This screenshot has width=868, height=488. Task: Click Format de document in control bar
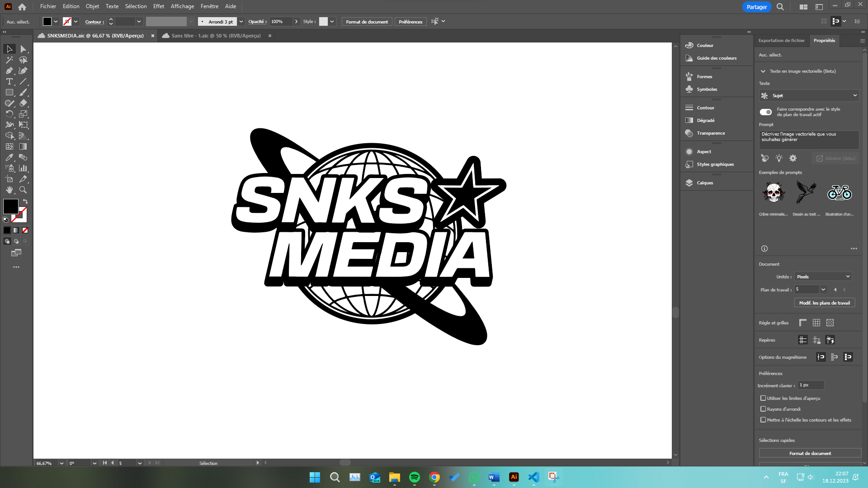367,22
